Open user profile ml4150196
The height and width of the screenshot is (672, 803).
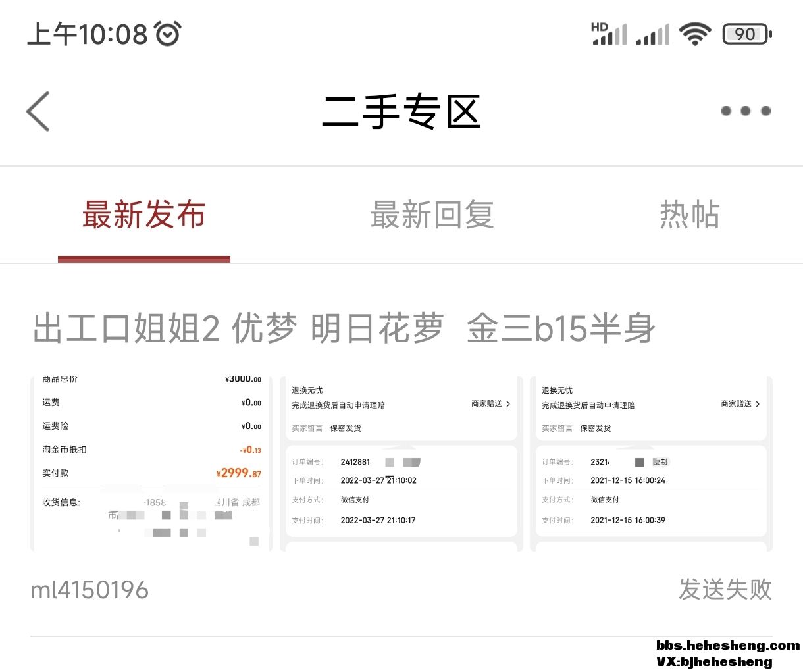90,590
